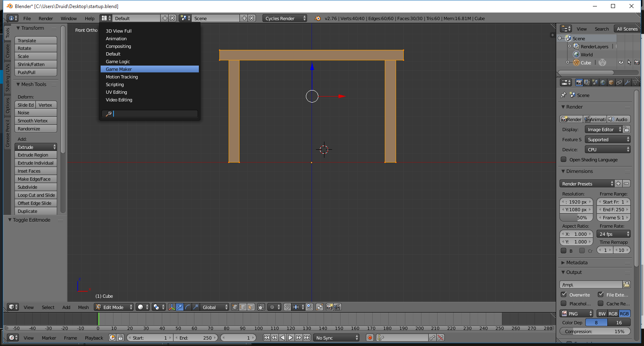Open the Feature Set Supported dropdown
This screenshot has width=644, height=346.
pos(607,139)
